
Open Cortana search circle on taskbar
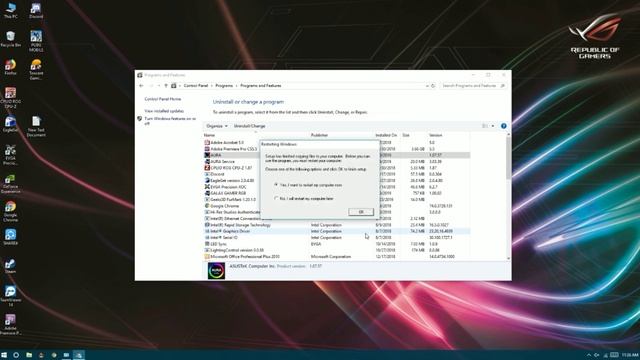[16, 355]
